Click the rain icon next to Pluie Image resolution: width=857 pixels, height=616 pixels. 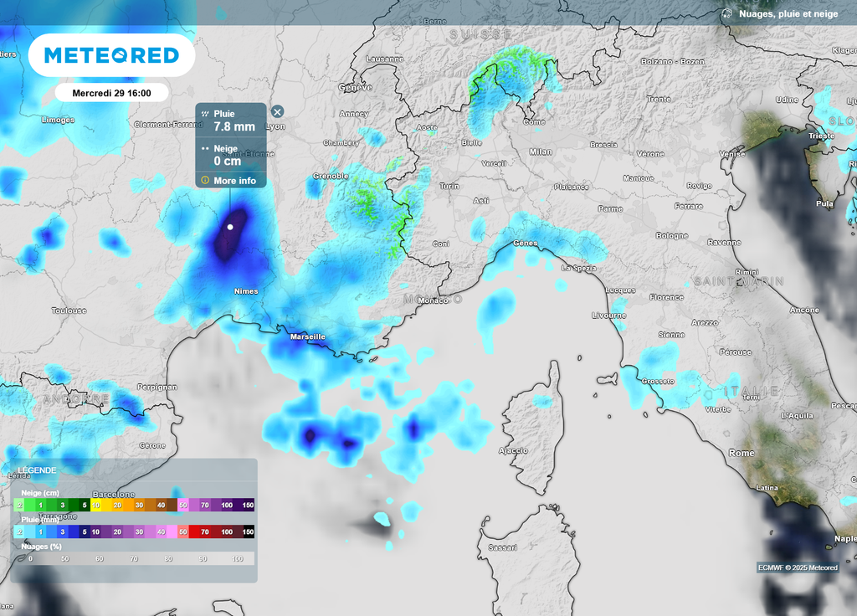click(x=205, y=114)
